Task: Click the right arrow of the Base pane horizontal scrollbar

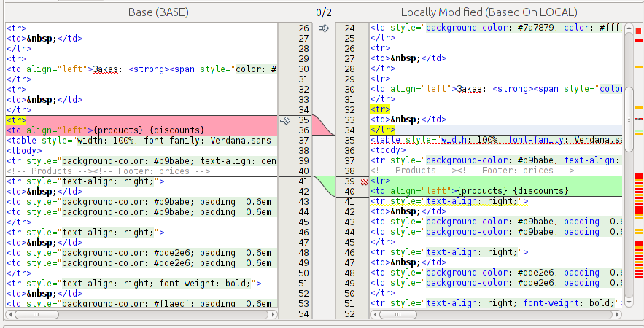Action: pos(273,314)
